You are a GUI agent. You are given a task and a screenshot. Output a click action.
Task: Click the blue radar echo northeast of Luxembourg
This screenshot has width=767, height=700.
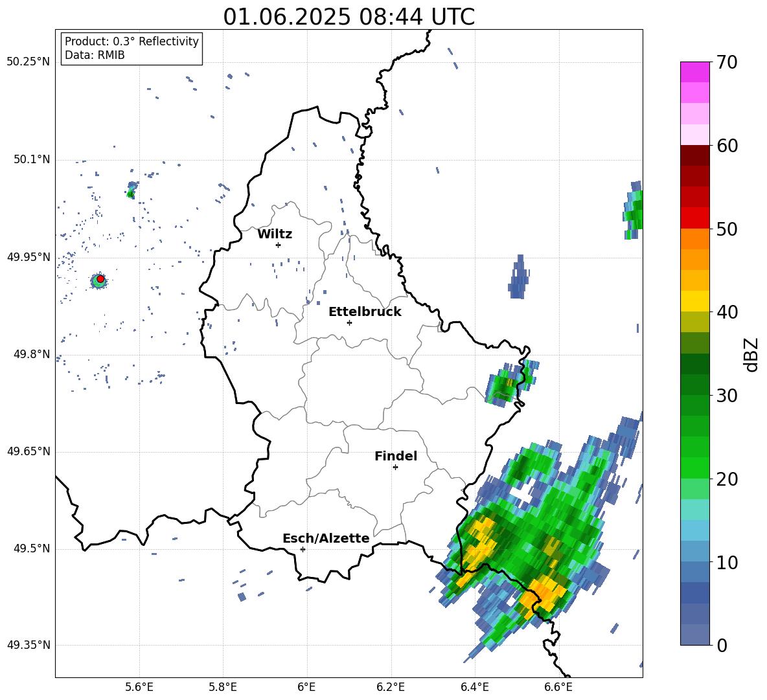518,278
